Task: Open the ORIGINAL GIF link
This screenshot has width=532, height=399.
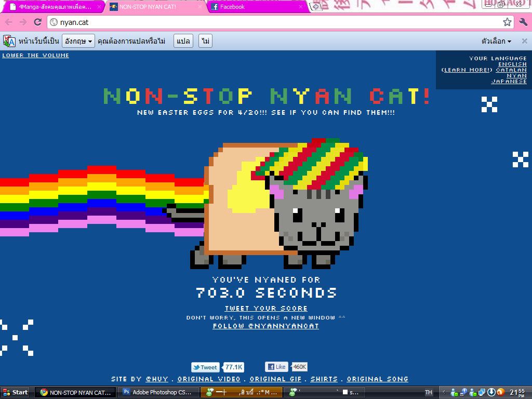Action: (275, 379)
